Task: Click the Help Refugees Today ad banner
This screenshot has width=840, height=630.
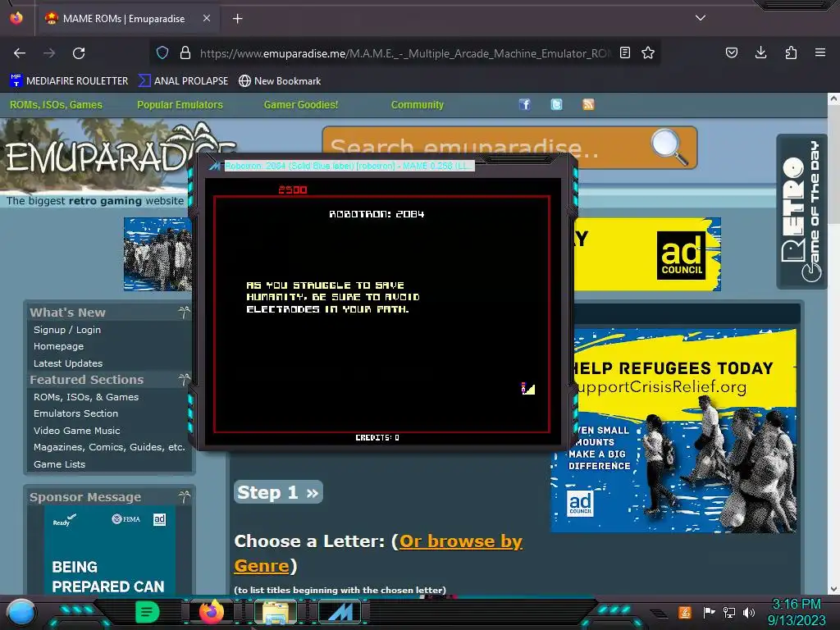Action: pos(673,431)
